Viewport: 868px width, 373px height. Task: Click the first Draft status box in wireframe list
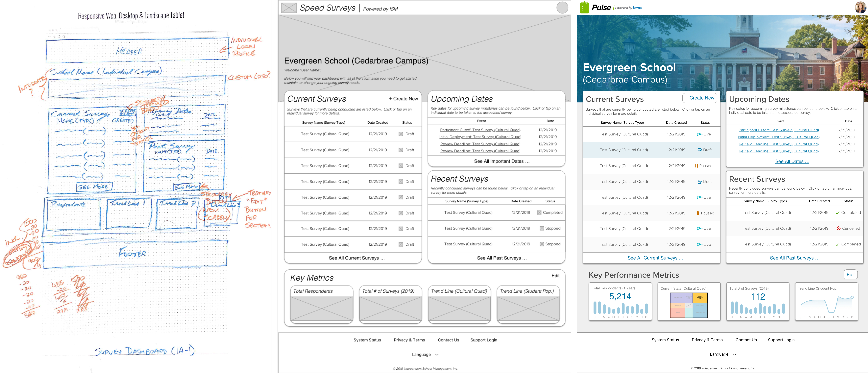[x=401, y=134]
